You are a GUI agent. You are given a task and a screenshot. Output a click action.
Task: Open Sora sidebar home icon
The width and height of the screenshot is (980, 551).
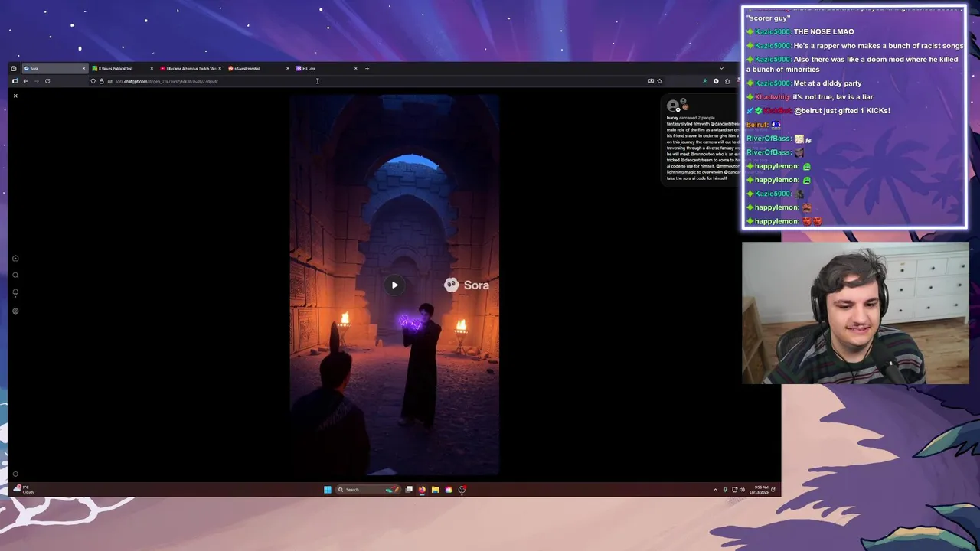pos(15,259)
